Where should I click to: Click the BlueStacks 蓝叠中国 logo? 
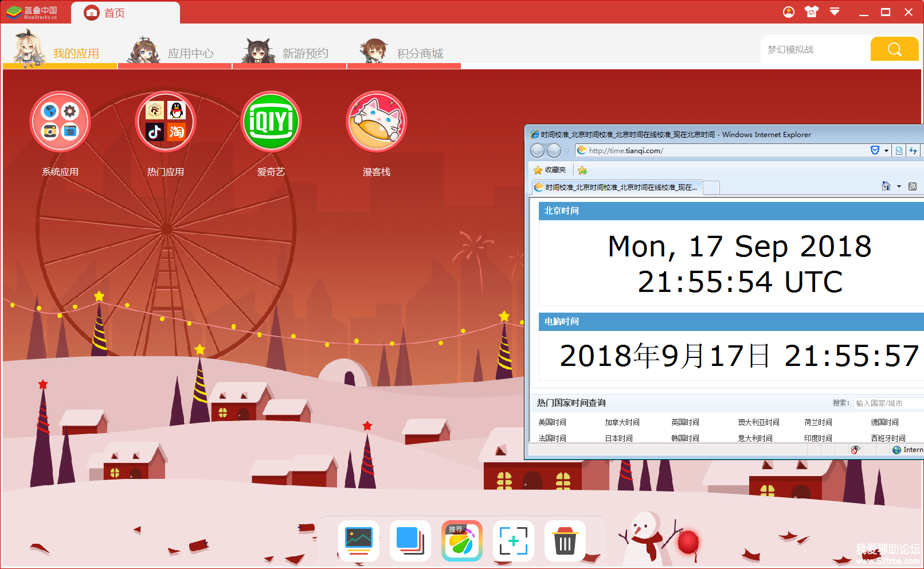(x=32, y=12)
